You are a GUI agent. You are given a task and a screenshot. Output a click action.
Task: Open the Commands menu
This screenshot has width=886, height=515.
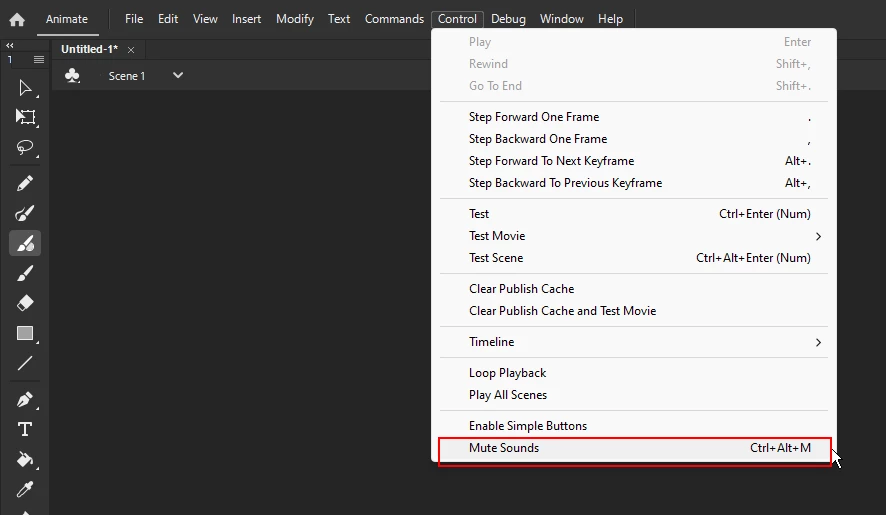[394, 19]
